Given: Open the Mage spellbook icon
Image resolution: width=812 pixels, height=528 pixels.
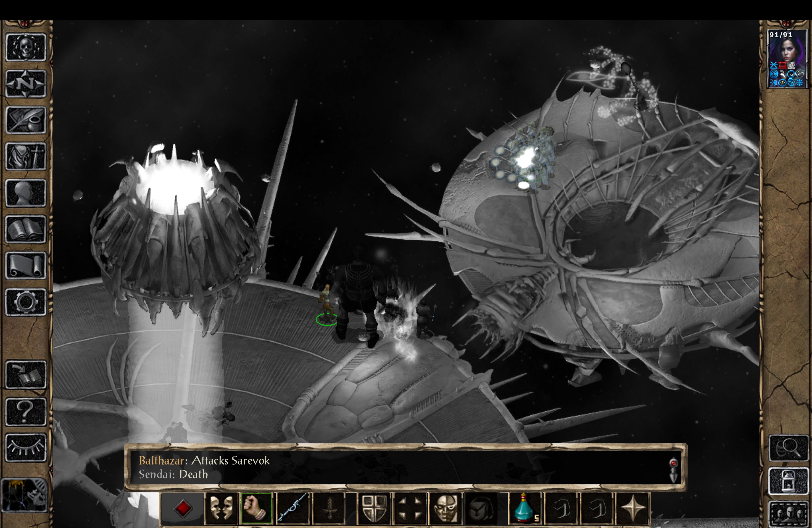Looking at the screenshot, I should 26,229.
